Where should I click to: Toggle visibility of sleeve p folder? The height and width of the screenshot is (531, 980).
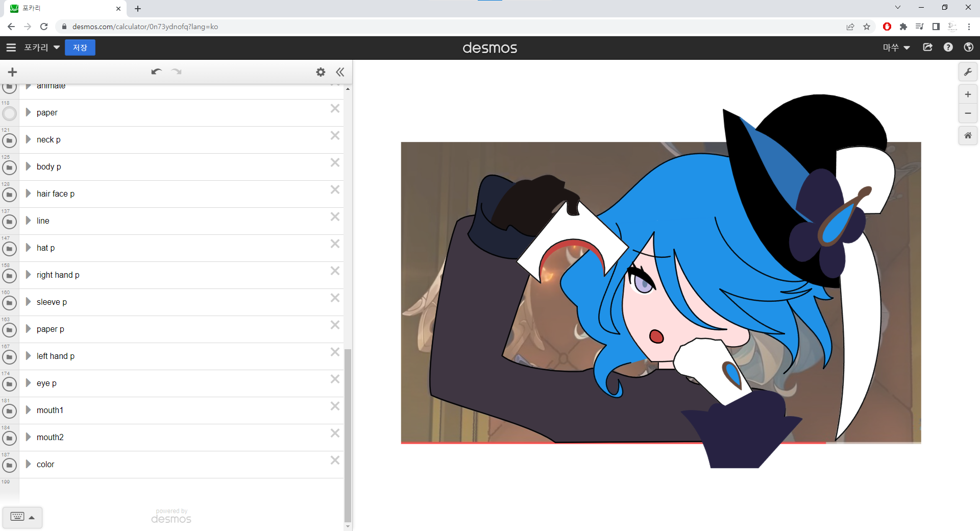click(x=9, y=303)
